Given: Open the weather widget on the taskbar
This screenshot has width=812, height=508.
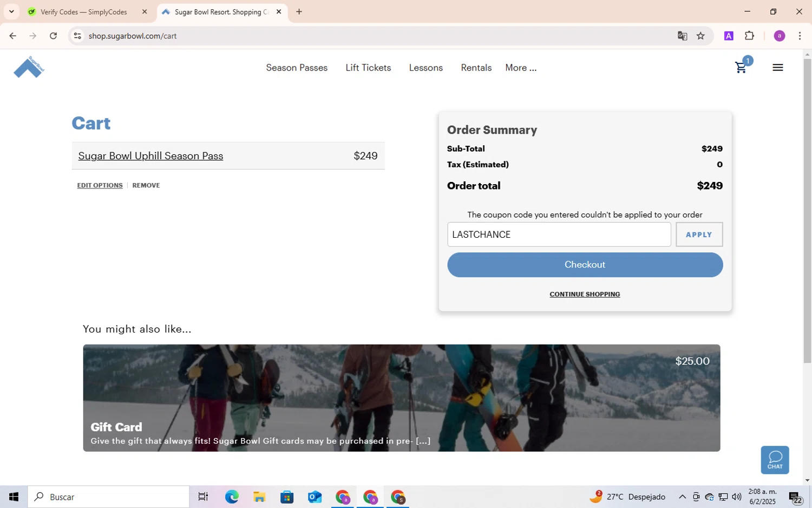Looking at the screenshot, I should 627,497.
